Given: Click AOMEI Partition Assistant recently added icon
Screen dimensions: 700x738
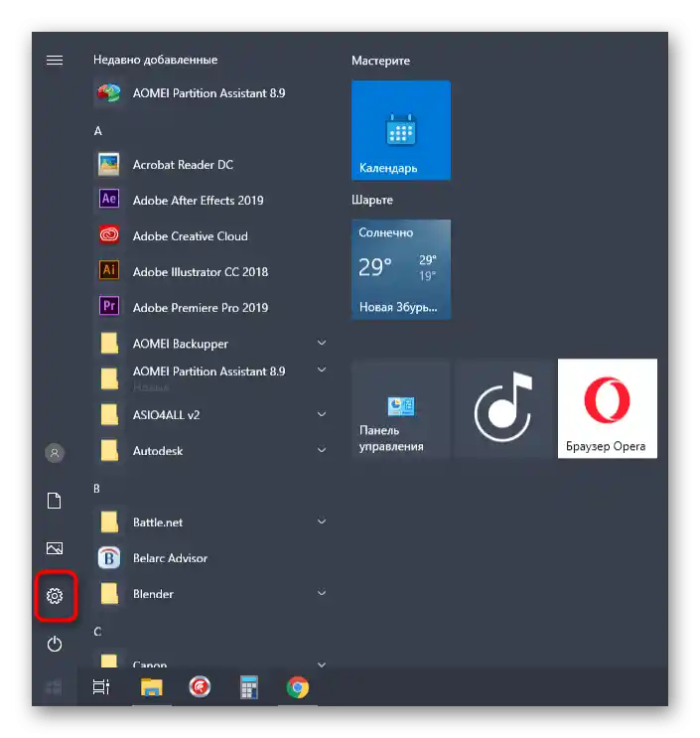Looking at the screenshot, I should coord(109,93).
